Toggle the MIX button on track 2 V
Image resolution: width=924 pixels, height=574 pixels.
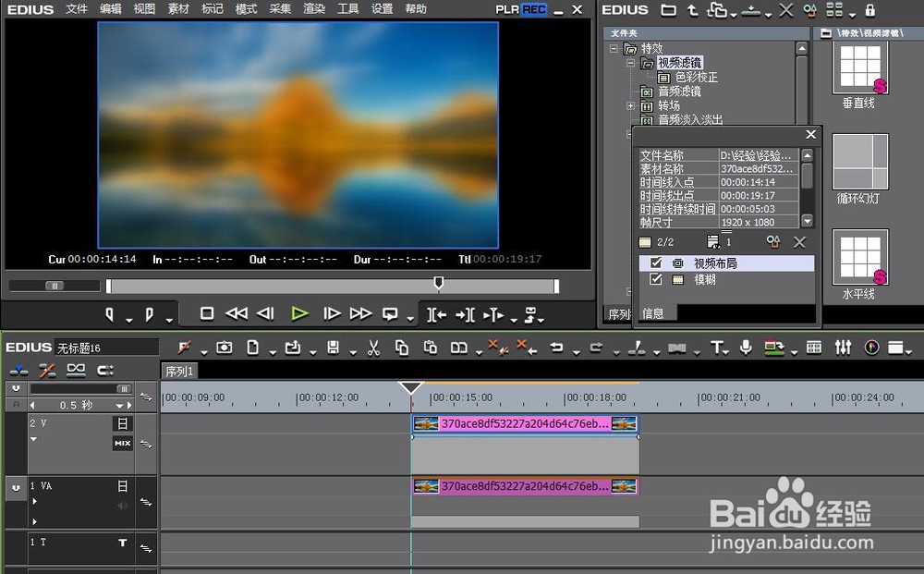pos(123,443)
